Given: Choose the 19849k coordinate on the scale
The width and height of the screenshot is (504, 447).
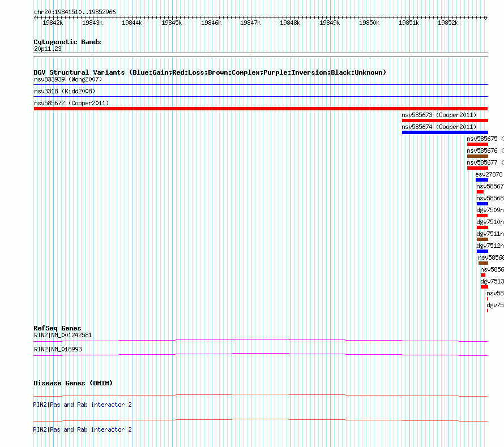Looking at the screenshot, I should pyautogui.click(x=330, y=23).
